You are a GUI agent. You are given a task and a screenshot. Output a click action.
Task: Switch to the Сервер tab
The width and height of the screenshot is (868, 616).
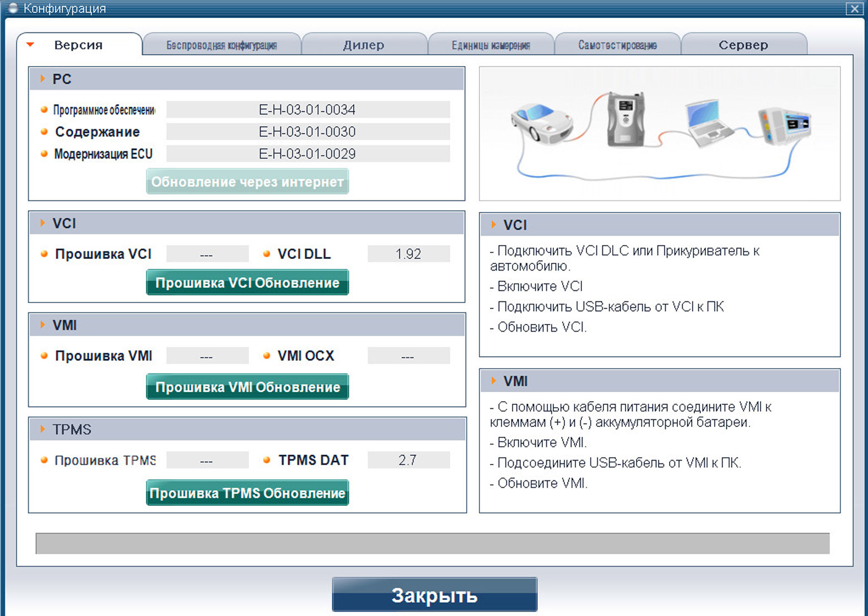pos(743,45)
